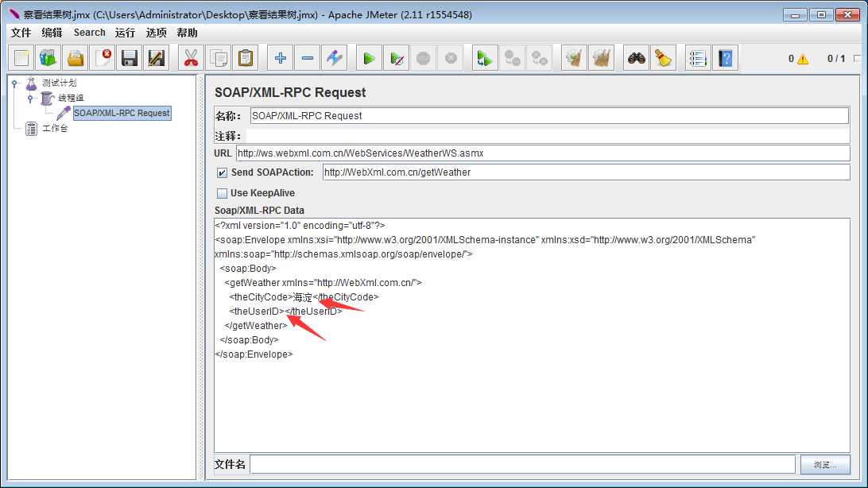Start the test with green play icon

(369, 57)
